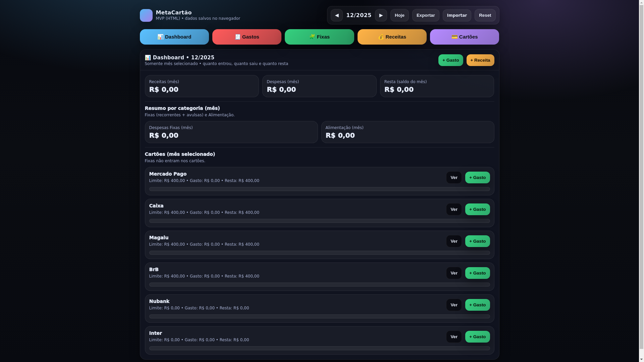The height and width of the screenshot is (362, 644).
Task: Add expense to BrB card
Action: [x=478, y=273]
